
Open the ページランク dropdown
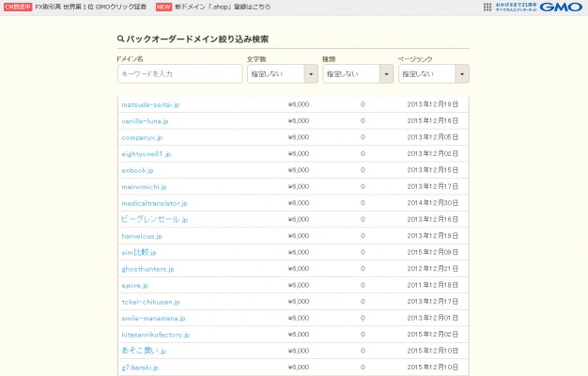coord(434,73)
